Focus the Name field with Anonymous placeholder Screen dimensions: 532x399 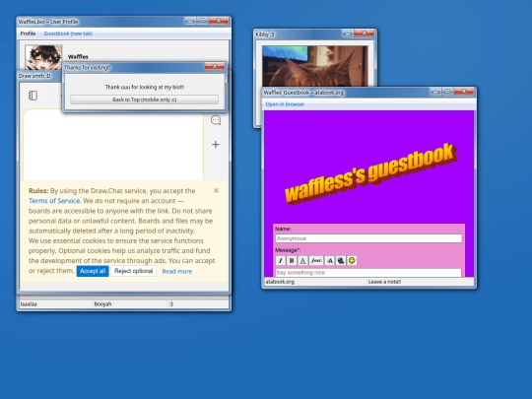(368, 238)
